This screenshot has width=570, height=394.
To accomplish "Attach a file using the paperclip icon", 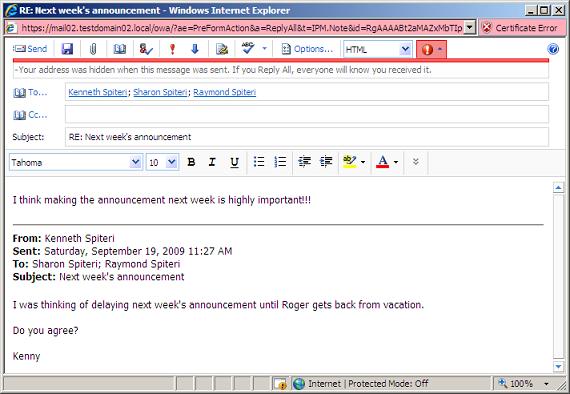I will tap(93, 49).
